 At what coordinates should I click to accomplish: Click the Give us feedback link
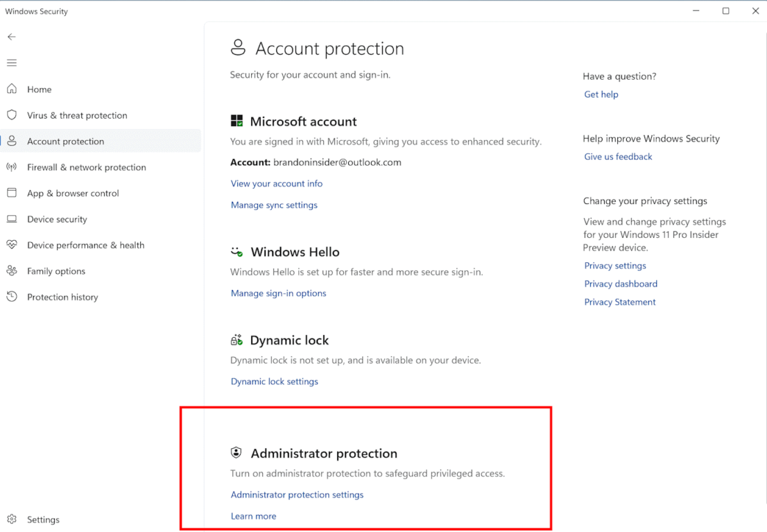(618, 157)
